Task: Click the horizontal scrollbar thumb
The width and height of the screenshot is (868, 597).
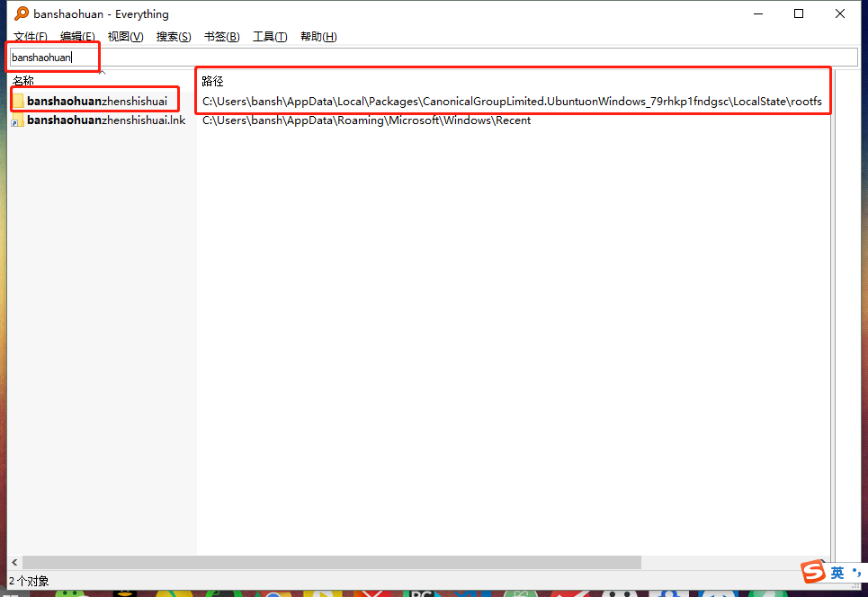Action: click(332, 562)
